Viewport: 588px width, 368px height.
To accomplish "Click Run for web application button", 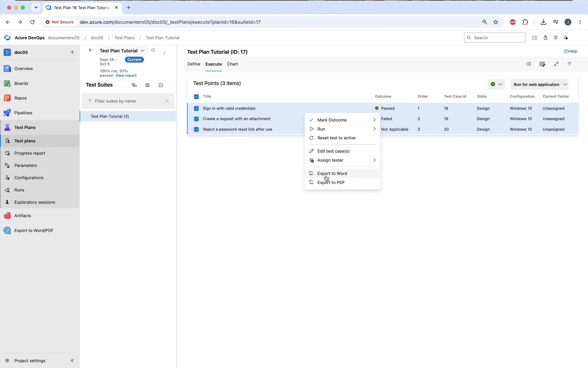I will [536, 85].
